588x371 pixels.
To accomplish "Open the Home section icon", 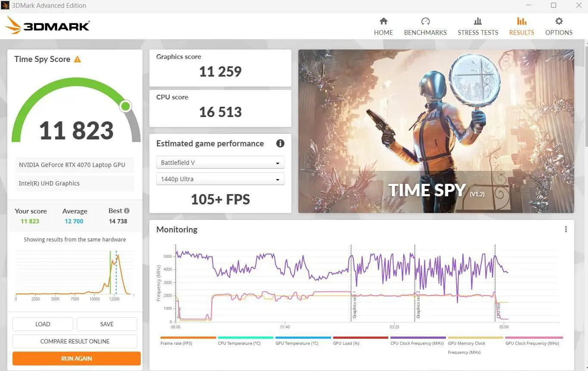I will (x=383, y=22).
